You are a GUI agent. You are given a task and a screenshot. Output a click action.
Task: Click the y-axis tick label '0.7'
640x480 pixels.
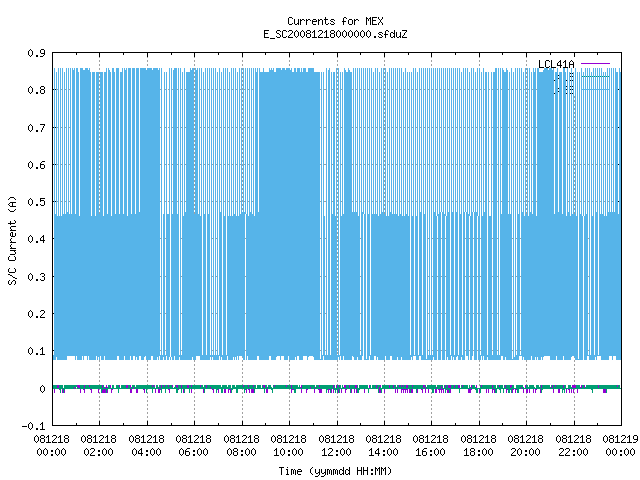[36, 128]
